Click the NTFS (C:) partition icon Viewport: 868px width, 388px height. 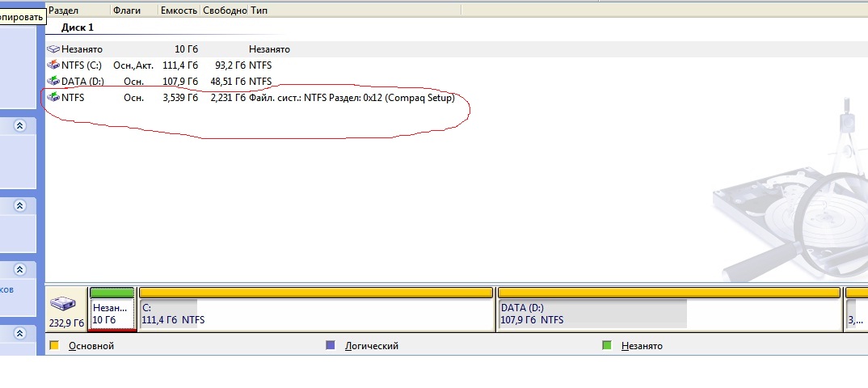pyautogui.click(x=53, y=65)
